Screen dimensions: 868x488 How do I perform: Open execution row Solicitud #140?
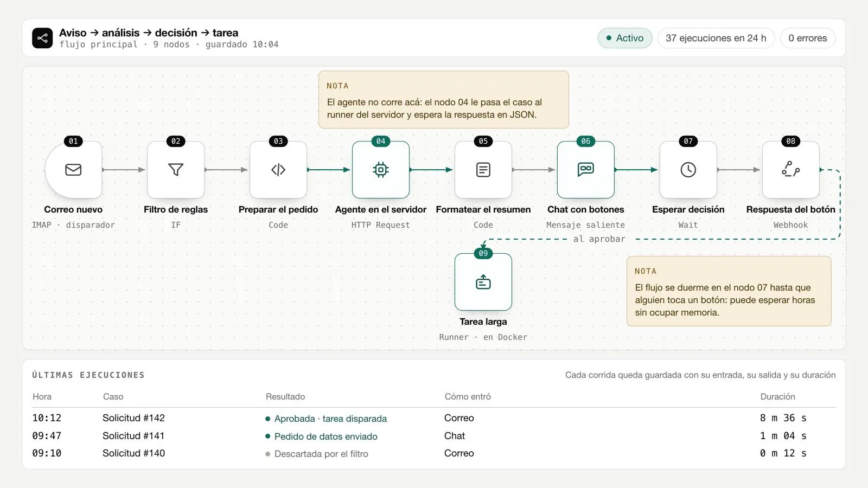coord(434,453)
